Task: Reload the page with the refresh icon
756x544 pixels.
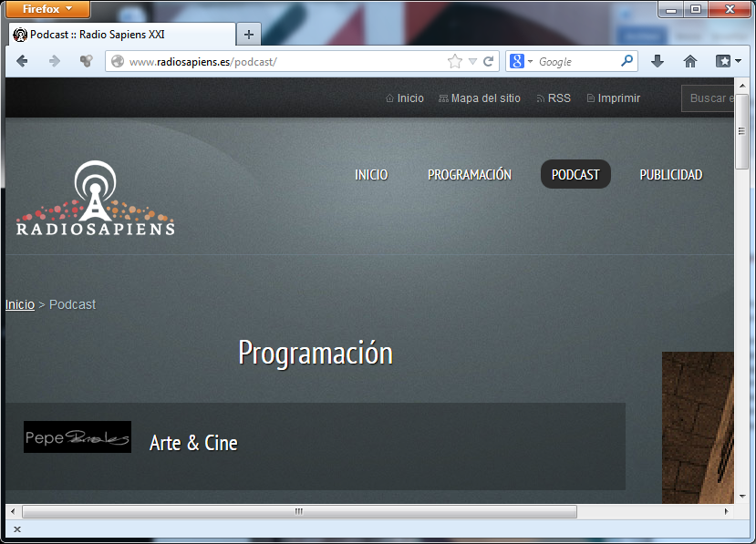Action: tap(489, 62)
